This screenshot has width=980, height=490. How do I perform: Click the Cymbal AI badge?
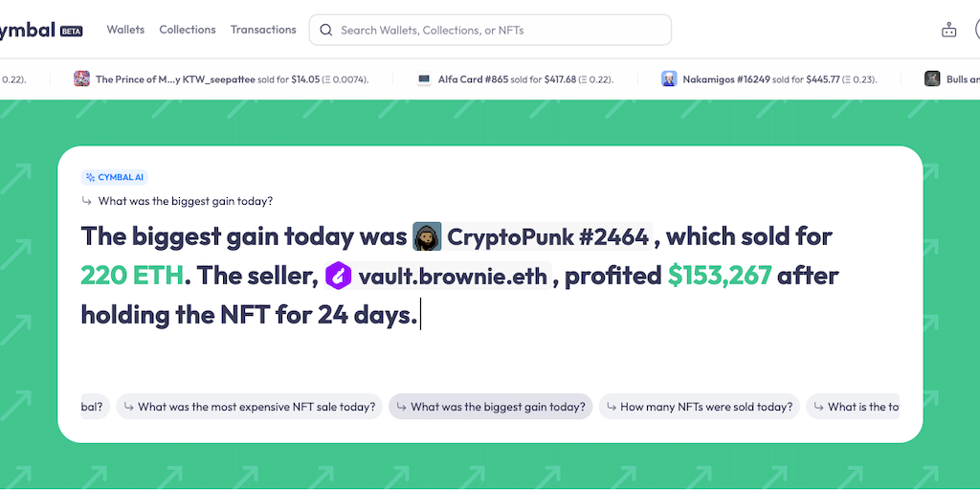click(115, 177)
